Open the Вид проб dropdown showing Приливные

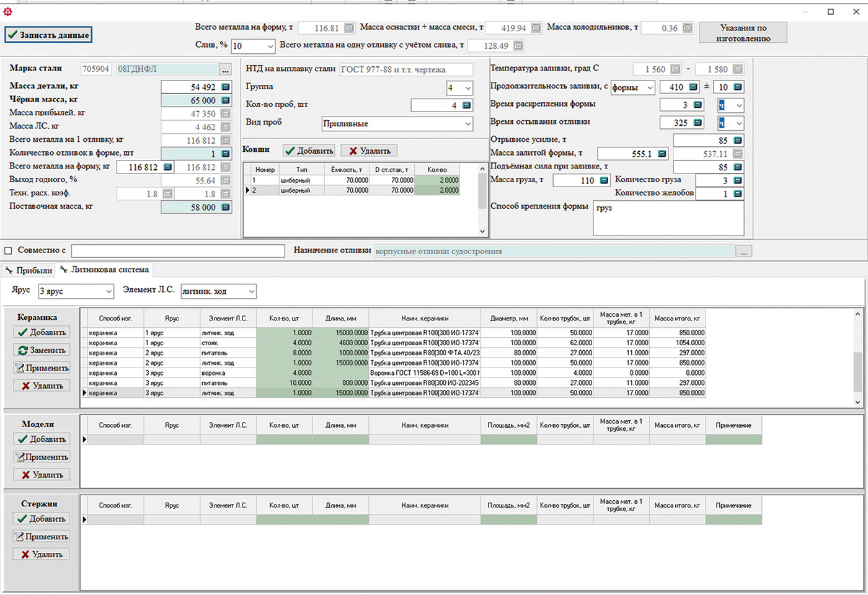pos(397,123)
